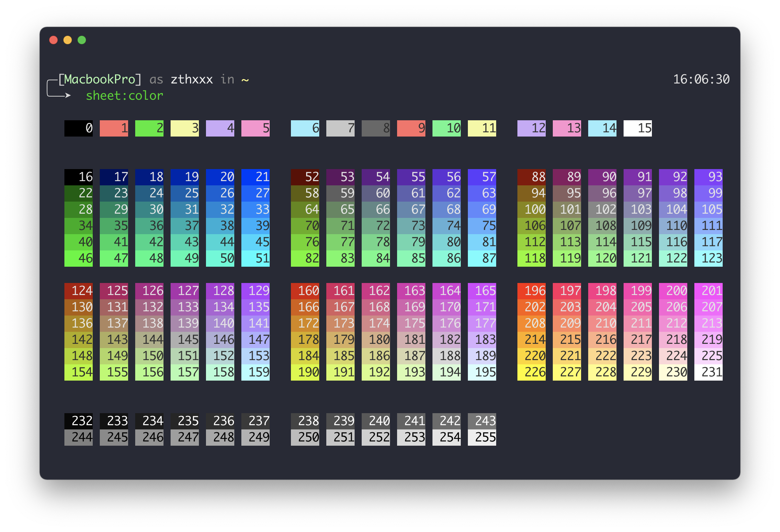Click the zthxxx username in the prompt
This screenshot has height=532, width=780.
tap(192, 79)
